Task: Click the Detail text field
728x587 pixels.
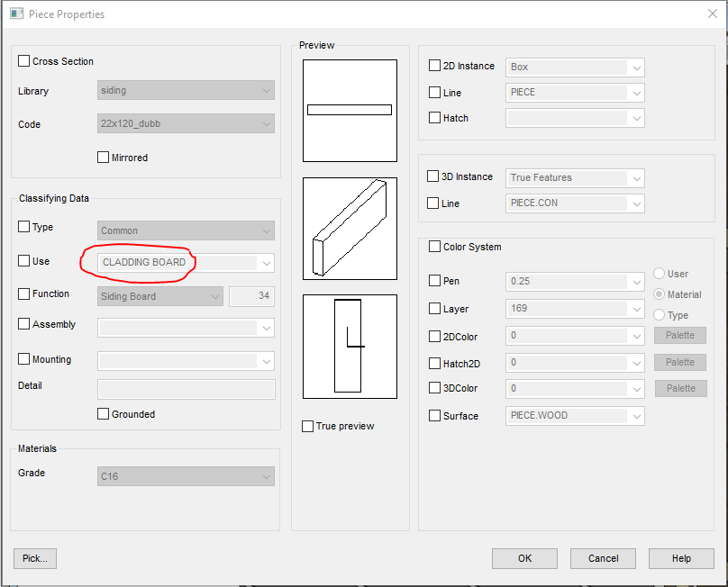Action: tap(186, 389)
